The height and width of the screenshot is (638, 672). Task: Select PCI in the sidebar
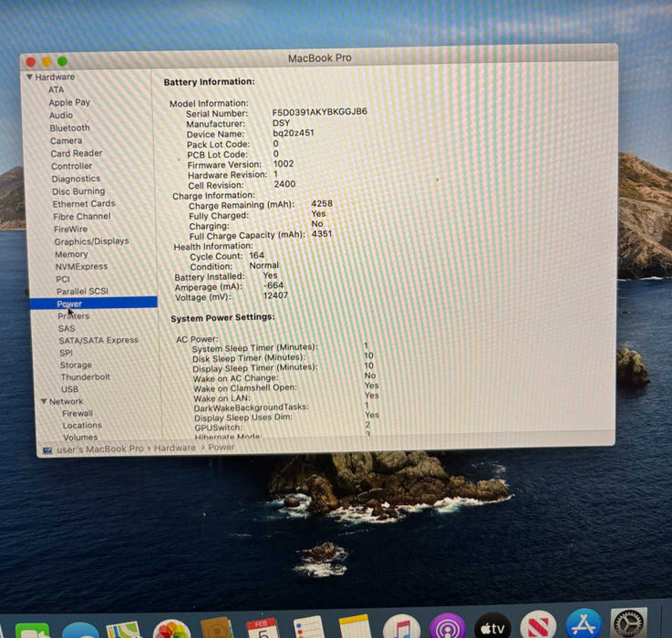(63, 279)
